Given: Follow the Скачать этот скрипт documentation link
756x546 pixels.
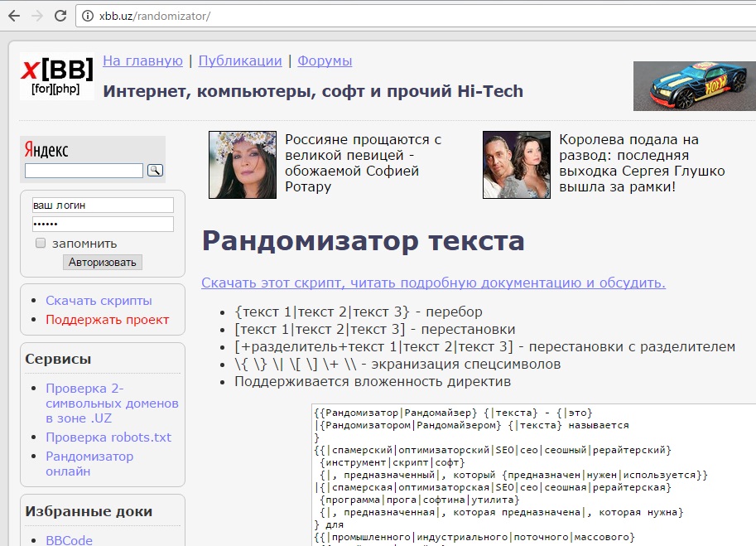Looking at the screenshot, I should pos(433,283).
